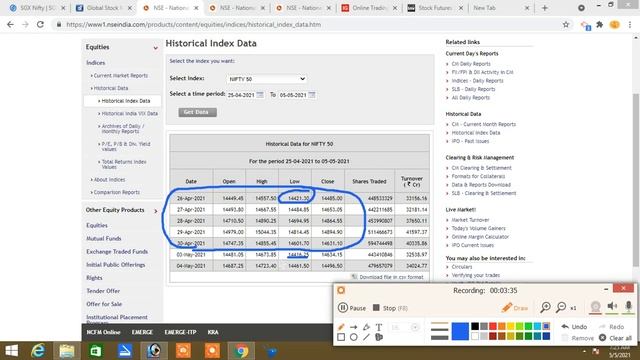This screenshot has height=360, width=640.
Task: Open Today's Volume Gainers link
Action: tap(478, 228)
